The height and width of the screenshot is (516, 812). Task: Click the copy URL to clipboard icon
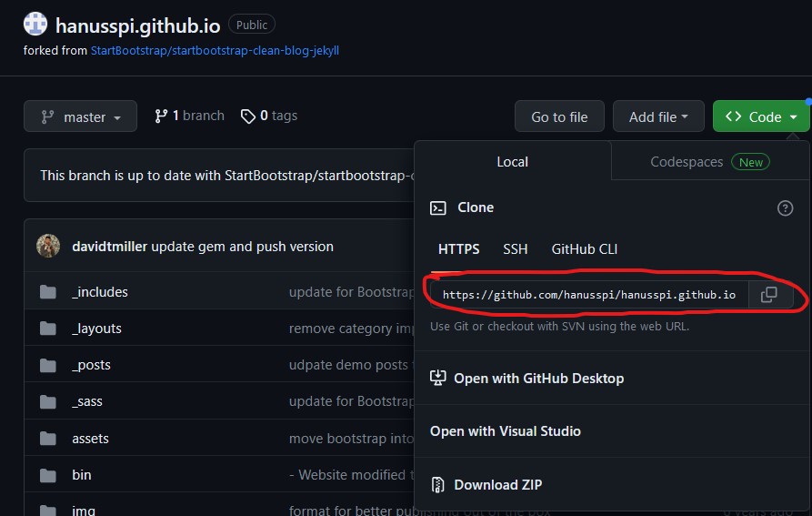(768, 295)
